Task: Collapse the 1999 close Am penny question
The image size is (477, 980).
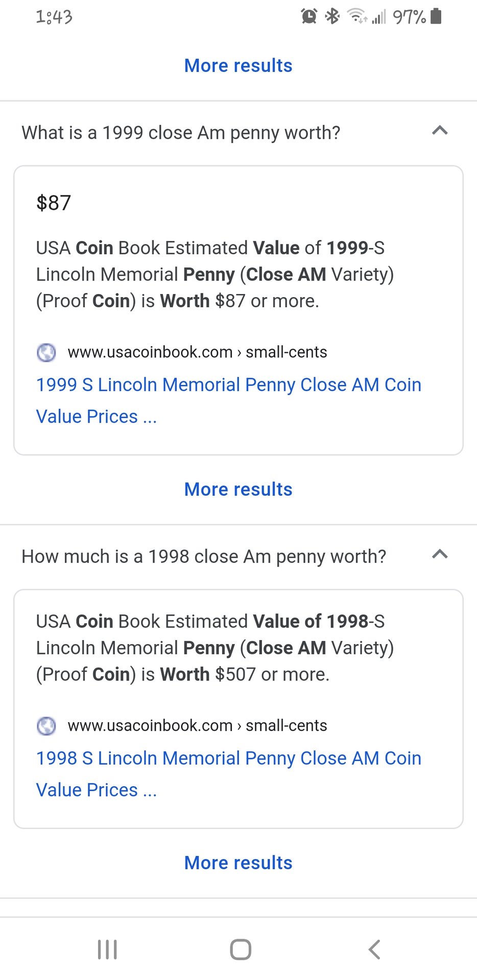Action: click(440, 131)
